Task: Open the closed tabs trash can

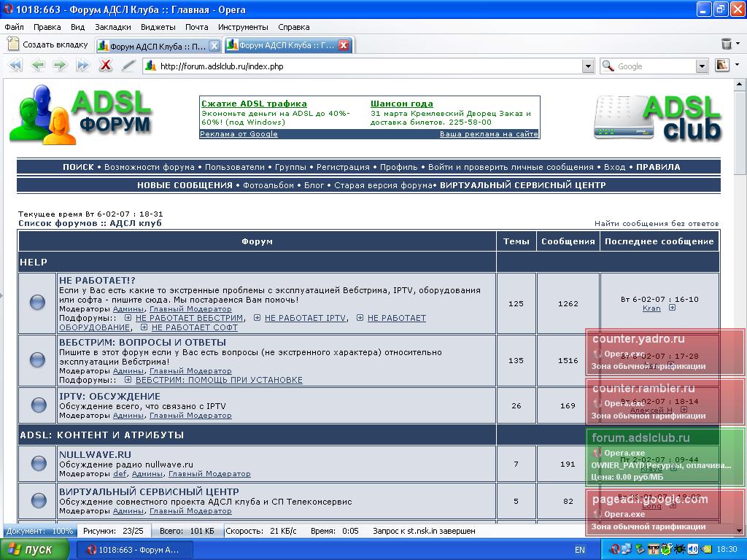Action: click(x=726, y=44)
